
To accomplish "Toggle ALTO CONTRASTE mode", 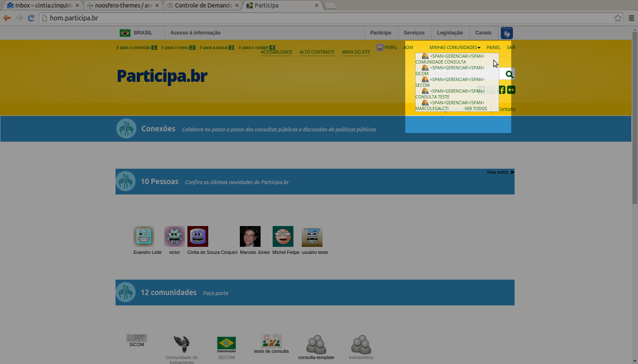I will pyautogui.click(x=317, y=52).
